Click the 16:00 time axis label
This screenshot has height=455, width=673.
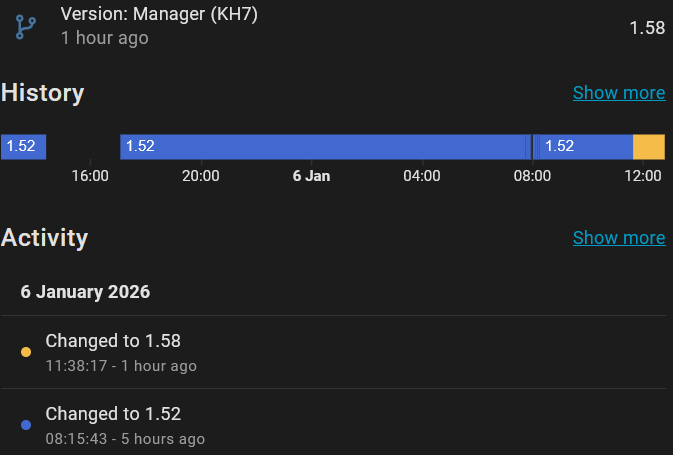tap(90, 176)
